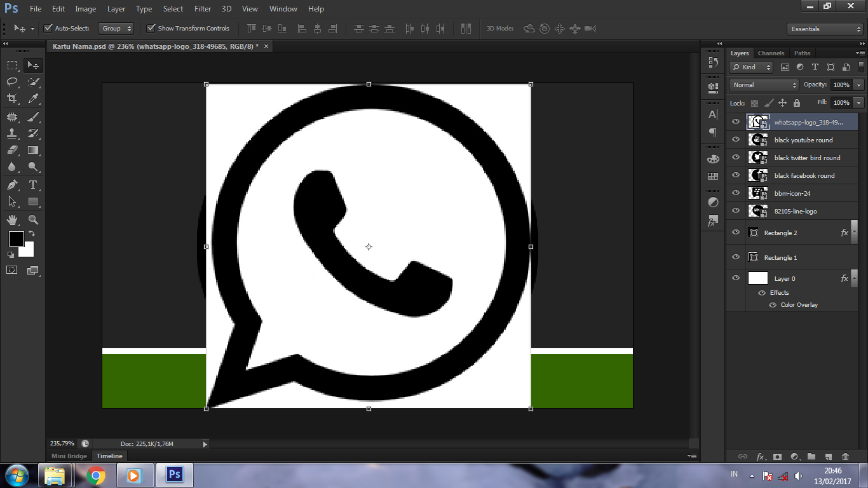Click the delete layer trash icon
This screenshot has height=488, width=868.
(845, 456)
